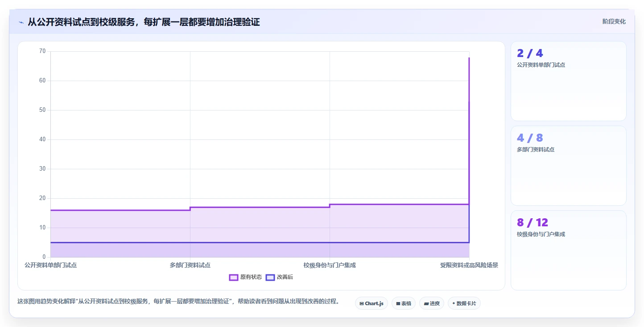Screen dimensions: 644x327
Task: Click the 数据卡片 tag chip
Action: pyautogui.click(x=464, y=303)
